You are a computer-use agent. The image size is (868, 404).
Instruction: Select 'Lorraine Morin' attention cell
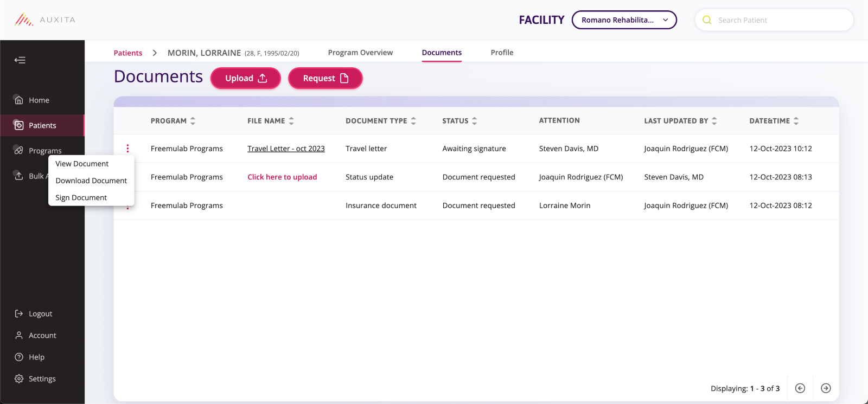pyautogui.click(x=565, y=206)
